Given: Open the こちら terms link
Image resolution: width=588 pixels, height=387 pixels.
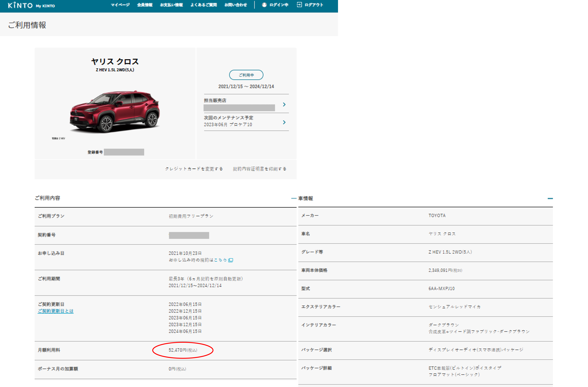Looking at the screenshot, I should click(220, 260).
